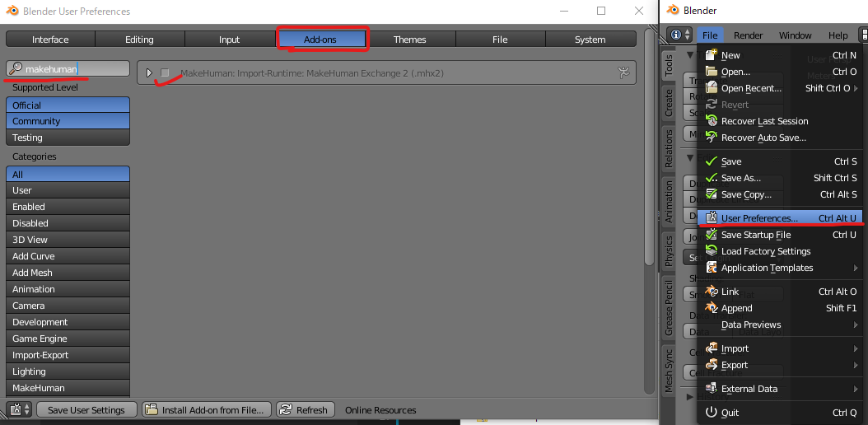
Task: Click the Save checkmark icon
Action: [x=712, y=161]
